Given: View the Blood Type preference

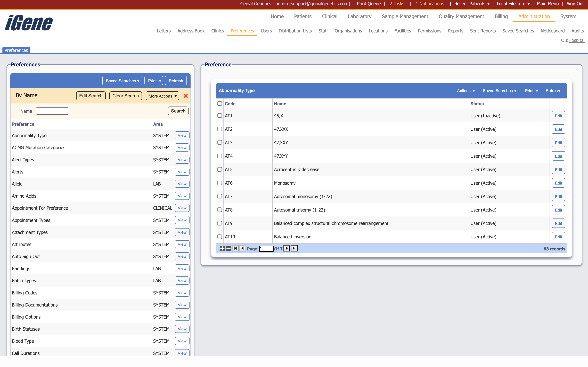Looking at the screenshot, I should [182, 341].
